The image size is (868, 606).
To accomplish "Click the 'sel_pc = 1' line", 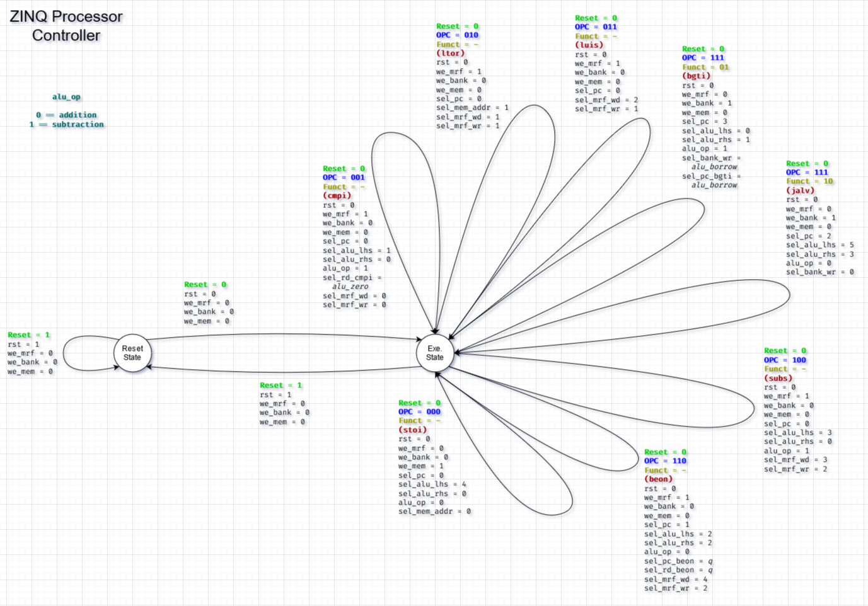I will [x=667, y=525].
